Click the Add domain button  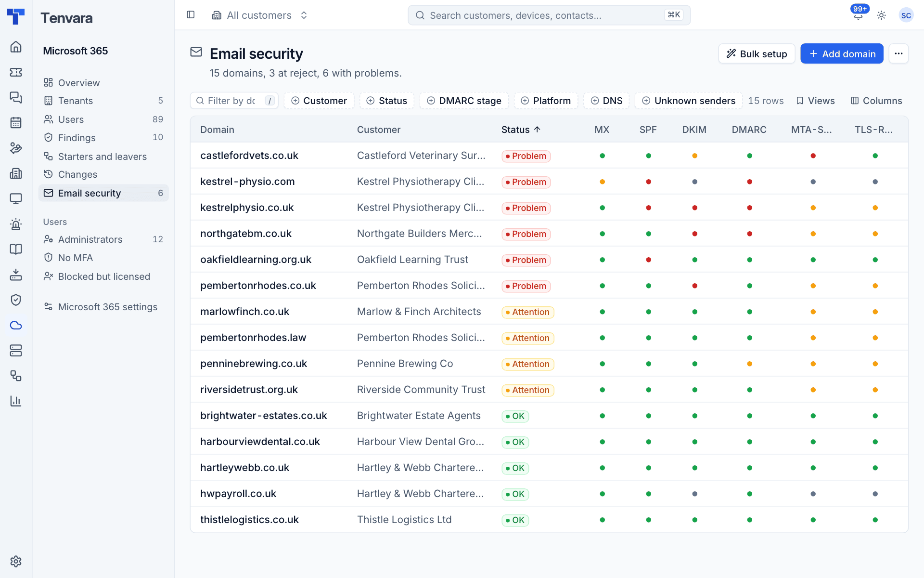pos(842,54)
